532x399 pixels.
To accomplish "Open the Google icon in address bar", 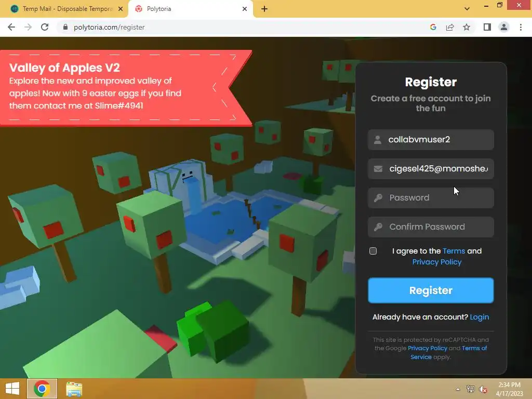I will point(433,27).
